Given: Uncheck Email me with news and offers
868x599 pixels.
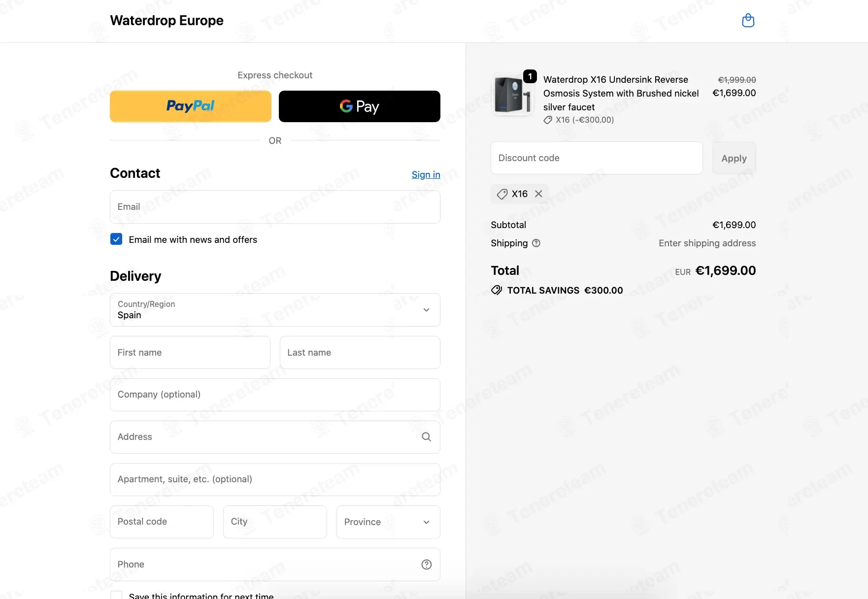Looking at the screenshot, I should click(x=116, y=239).
